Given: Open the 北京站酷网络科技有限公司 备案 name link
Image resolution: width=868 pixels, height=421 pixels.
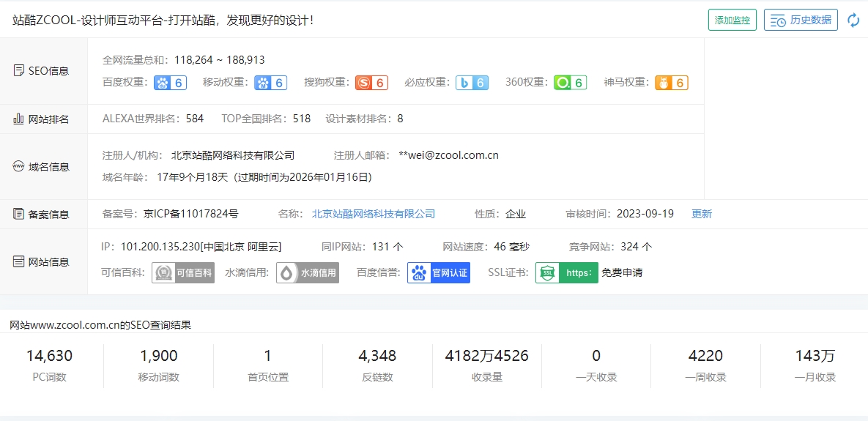Looking at the screenshot, I should (x=374, y=214).
